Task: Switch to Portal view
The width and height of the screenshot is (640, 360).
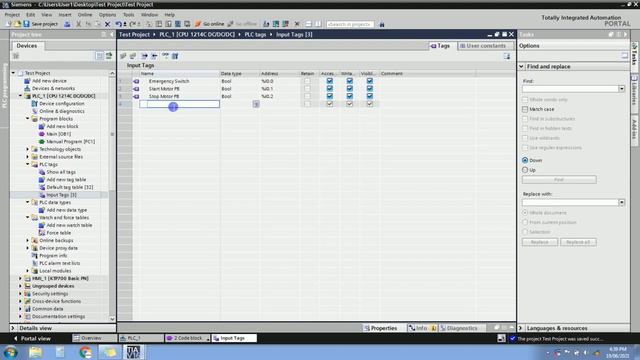Action: pyautogui.click(x=32, y=338)
